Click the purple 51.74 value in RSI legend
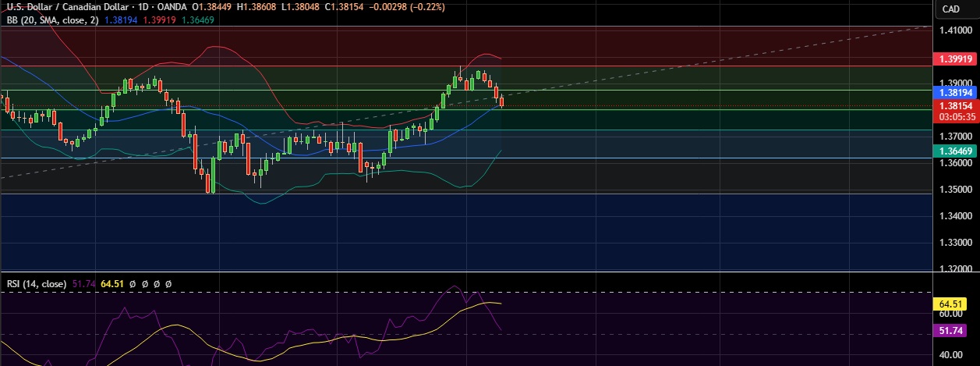Screen dimensions: 980x366 pyautogui.click(x=83, y=284)
